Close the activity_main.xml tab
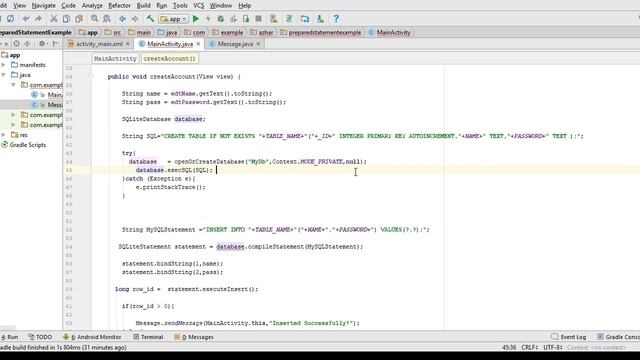 tap(128, 44)
